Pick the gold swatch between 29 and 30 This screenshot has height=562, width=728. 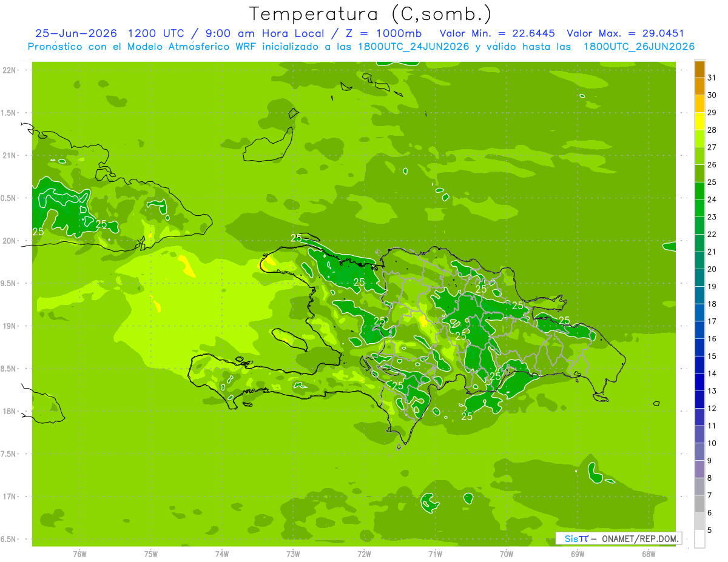coord(699,104)
